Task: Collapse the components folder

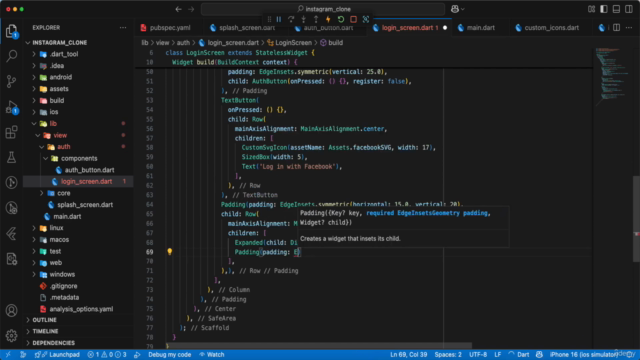Action: pos(78,158)
